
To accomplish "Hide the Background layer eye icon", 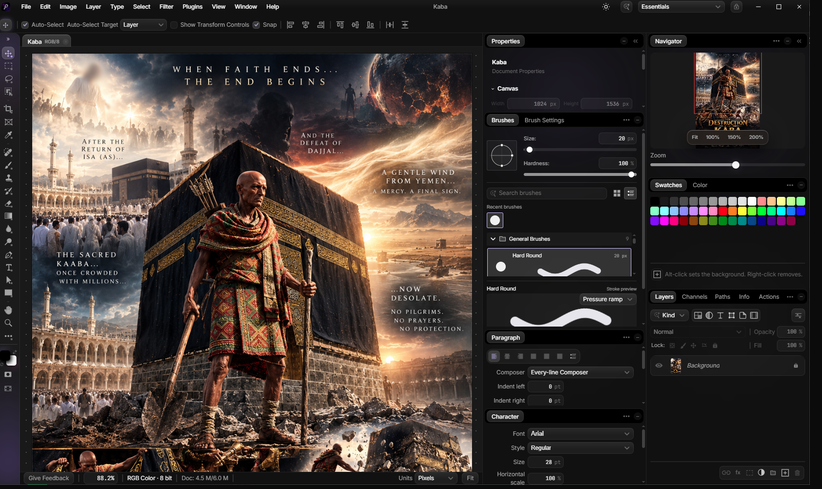I will point(659,366).
